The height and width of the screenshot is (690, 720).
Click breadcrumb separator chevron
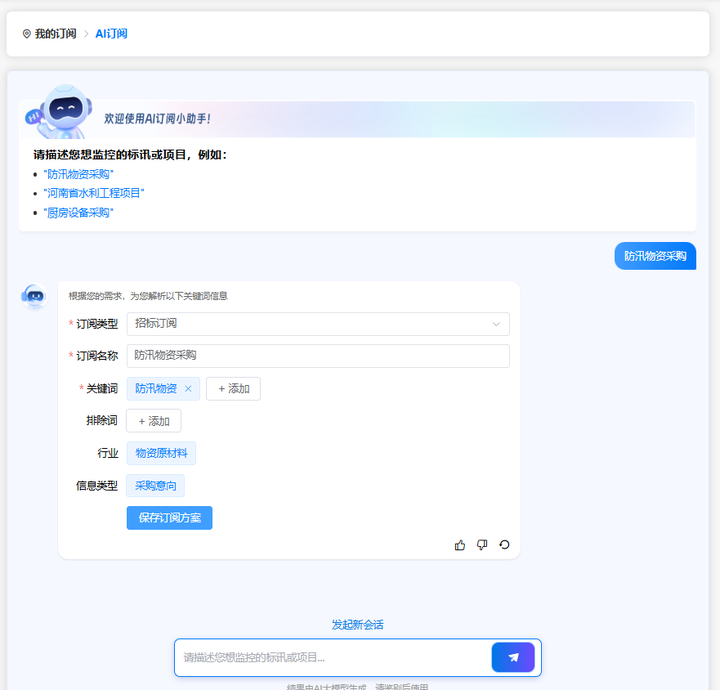[x=86, y=34]
